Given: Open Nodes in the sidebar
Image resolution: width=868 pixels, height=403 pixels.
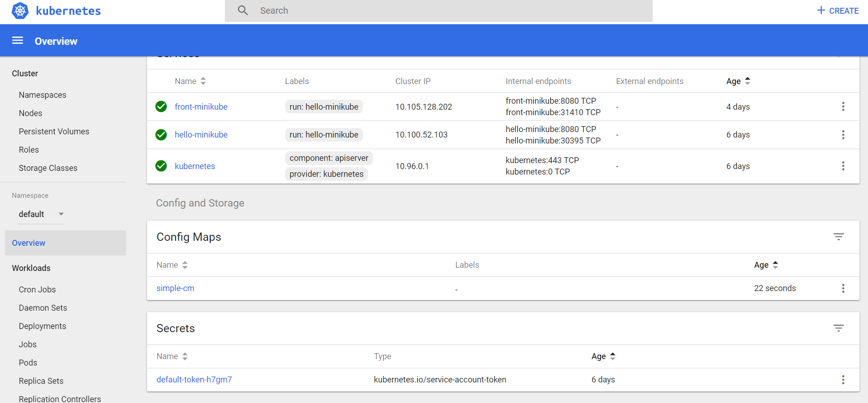Looking at the screenshot, I should [30, 113].
